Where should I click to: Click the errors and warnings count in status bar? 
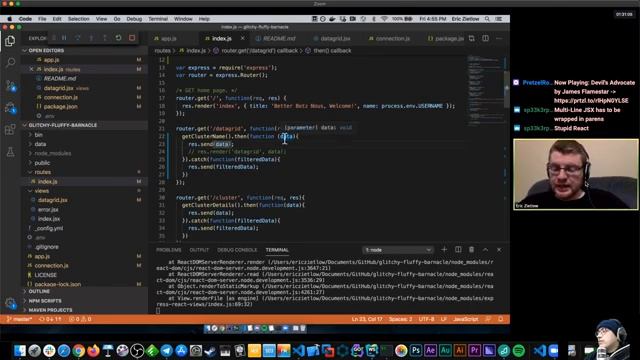pyautogui.click(x=80, y=319)
